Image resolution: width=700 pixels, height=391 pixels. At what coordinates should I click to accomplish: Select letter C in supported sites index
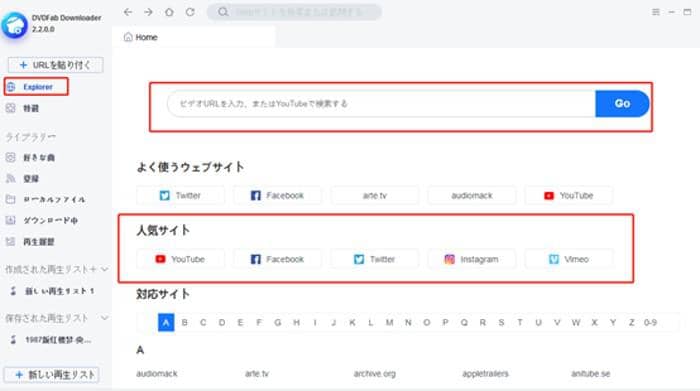click(x=203, y=322)
